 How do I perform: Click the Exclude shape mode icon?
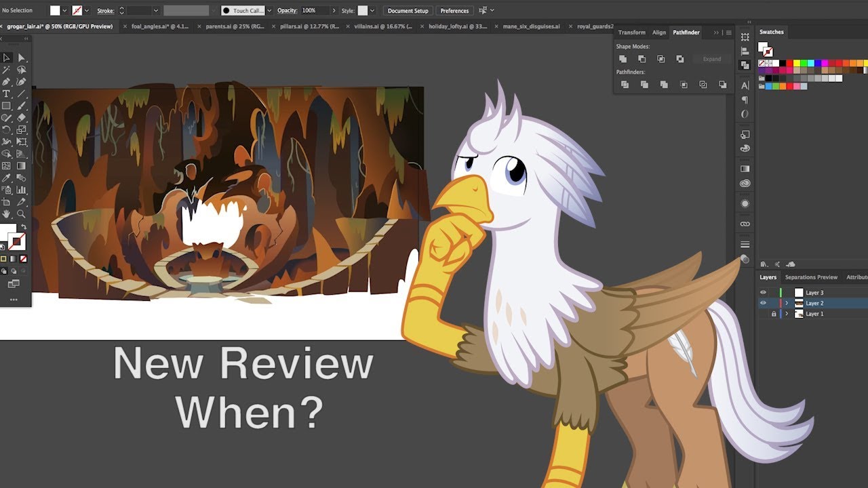pyautogui.click(x=680, y=59)
